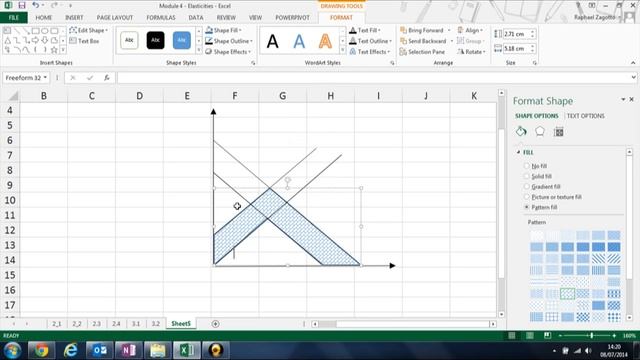Open Outlook from the taskbar
Image resolution: width=640 pixels, height=360 pixels.
point(100,350)
